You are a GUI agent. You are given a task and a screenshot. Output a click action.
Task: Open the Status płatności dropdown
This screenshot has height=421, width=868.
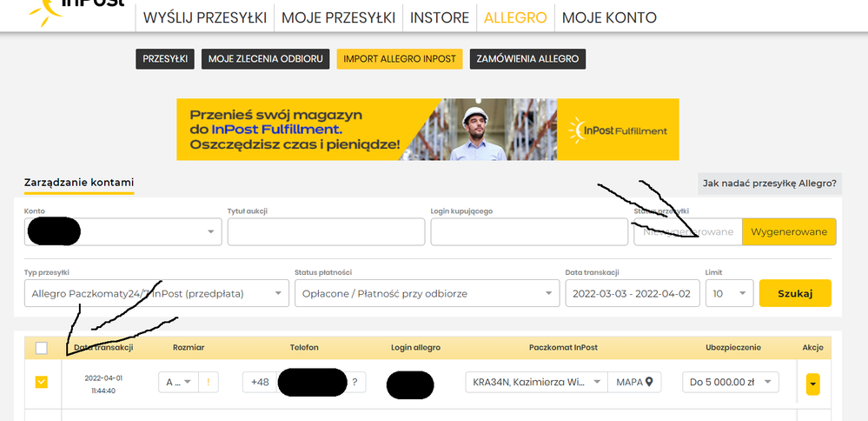click(427, 294)
